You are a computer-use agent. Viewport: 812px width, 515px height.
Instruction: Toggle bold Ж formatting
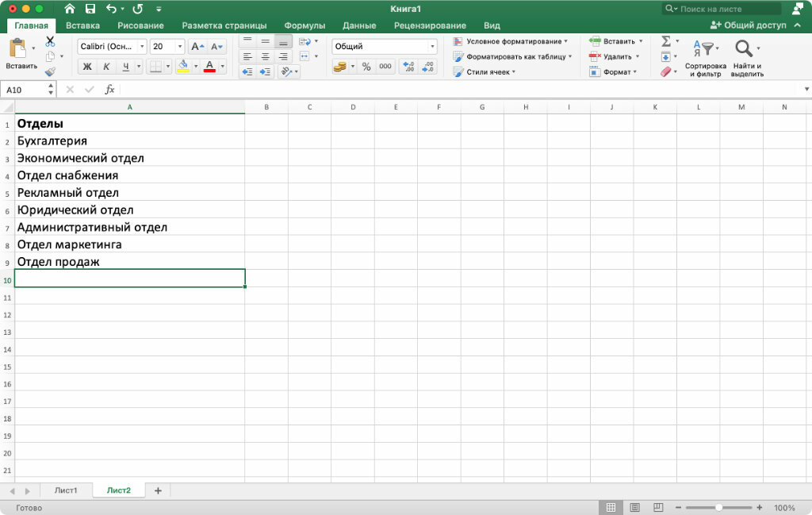tap(87, 67)
